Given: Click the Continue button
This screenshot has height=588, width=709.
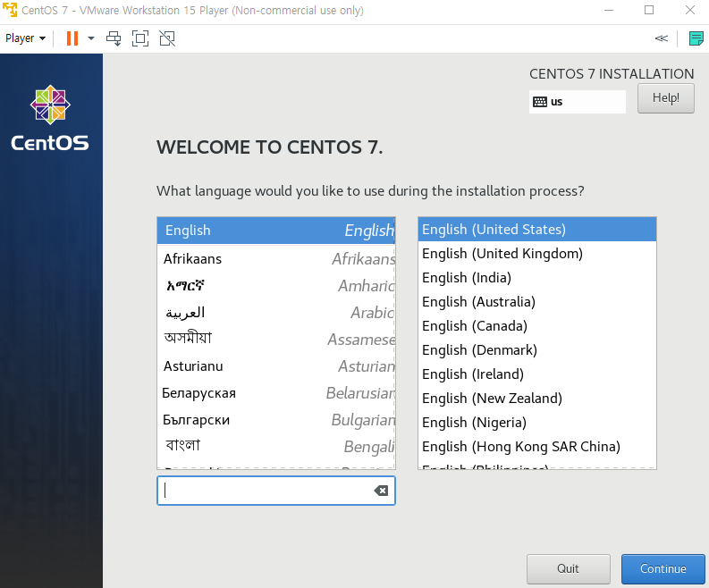Looking at the screenshot, I should (663, 568).
